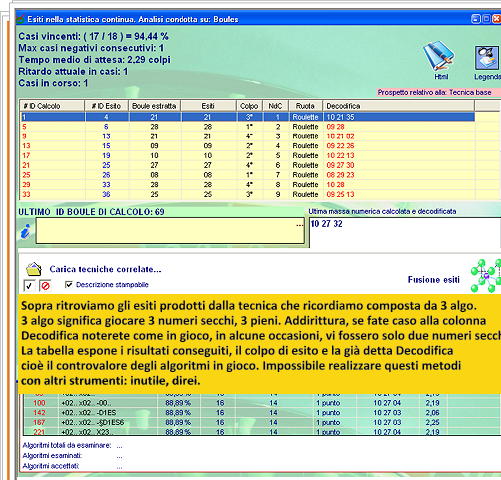
Task: Click ID Calcolo value 33
Action: tap(26, 194)
